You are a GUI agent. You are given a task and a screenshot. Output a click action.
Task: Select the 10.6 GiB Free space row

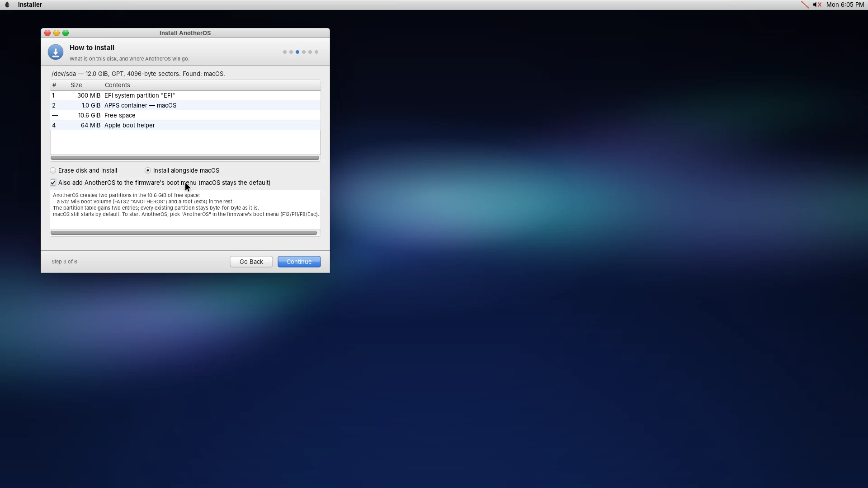click(185, 115)
